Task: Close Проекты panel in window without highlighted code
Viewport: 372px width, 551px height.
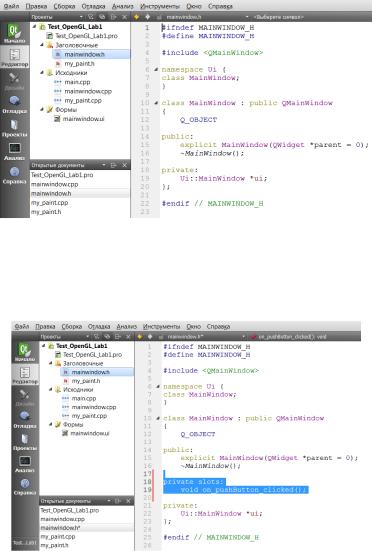Action: coord(125,17)
